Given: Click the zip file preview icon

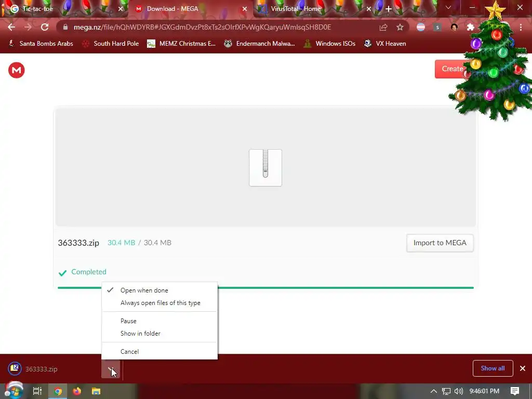Looking at the screenshot, I should click(265, 168).
